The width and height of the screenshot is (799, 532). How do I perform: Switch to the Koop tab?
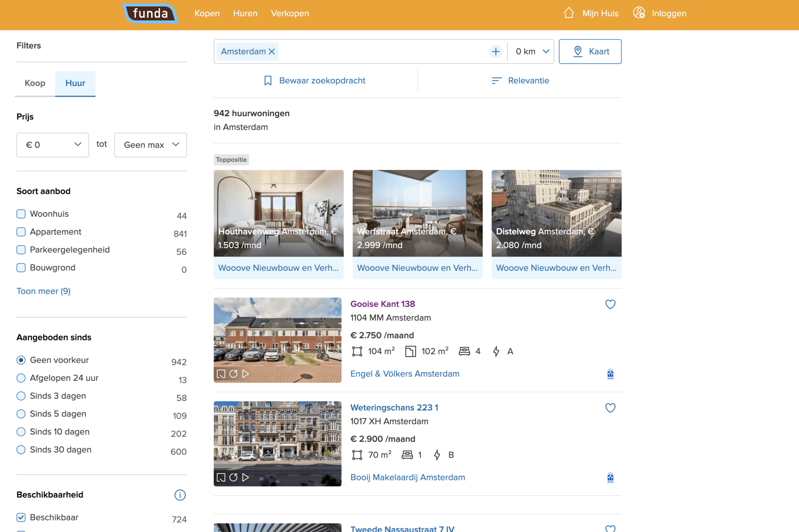[x=35, y=83]
